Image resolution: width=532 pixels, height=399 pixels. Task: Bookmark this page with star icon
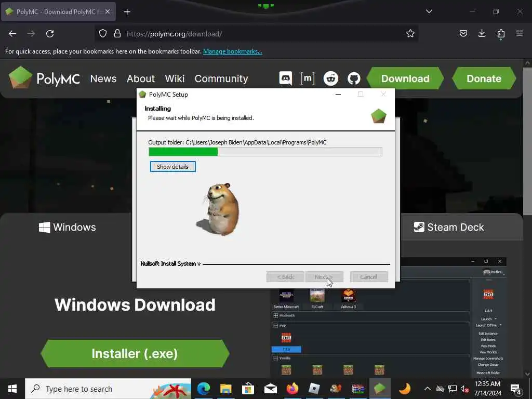click(x=410, y=34)
